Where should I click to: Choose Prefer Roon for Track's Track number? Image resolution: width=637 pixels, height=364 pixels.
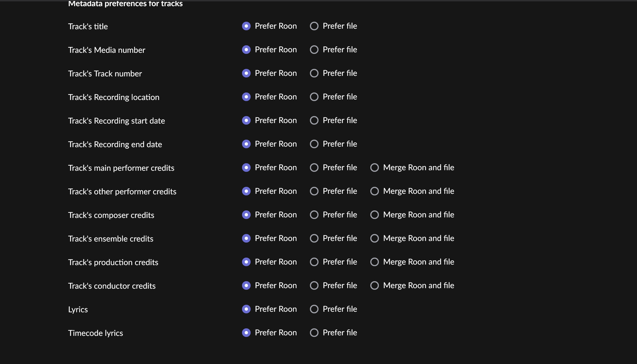point(246,73)
